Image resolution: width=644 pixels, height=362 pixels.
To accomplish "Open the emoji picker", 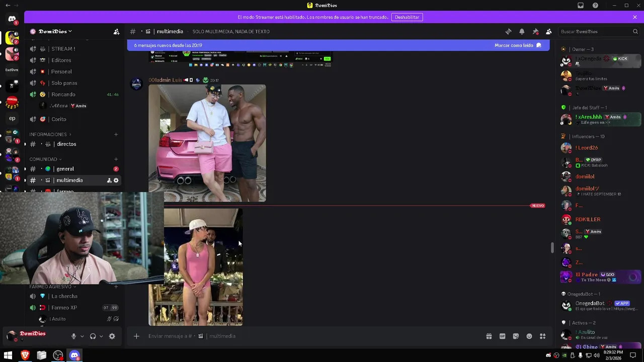I will point(529,336).
